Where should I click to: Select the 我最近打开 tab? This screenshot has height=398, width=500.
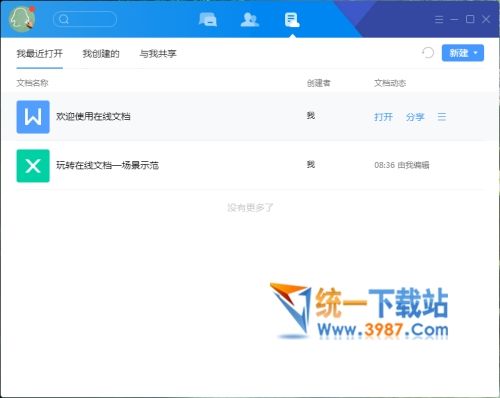point(40,54)
